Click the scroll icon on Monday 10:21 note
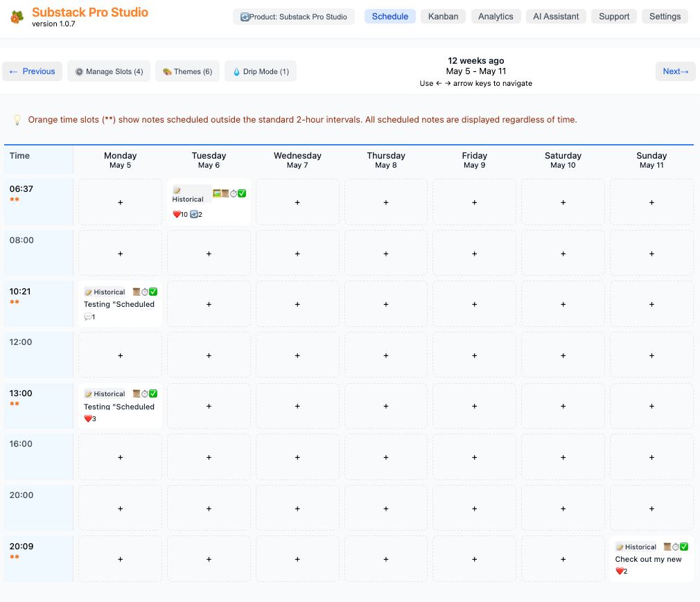Viewport: 700px width, 602px height. click(x=137, y=292)
